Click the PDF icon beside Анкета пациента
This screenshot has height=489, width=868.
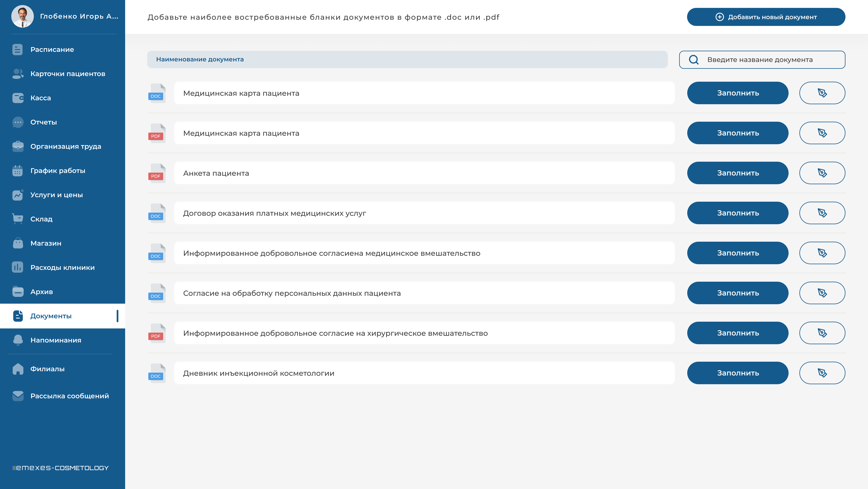point(157,173)
